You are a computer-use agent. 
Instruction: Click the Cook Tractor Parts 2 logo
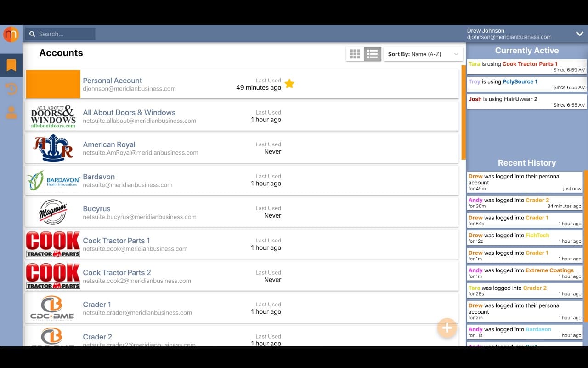point(53,276)
